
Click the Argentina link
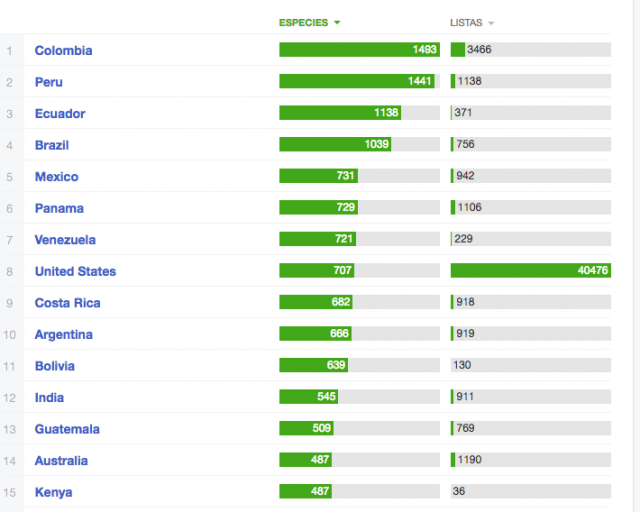(64, 334)
